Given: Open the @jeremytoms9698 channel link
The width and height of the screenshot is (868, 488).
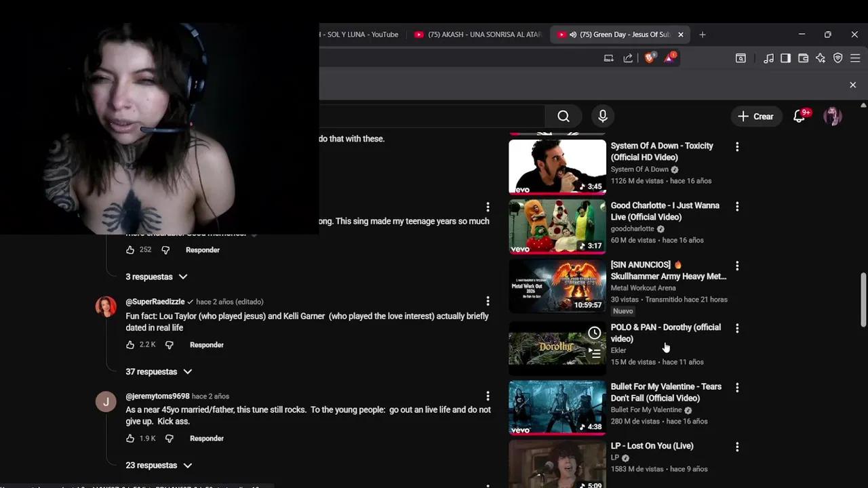Looking at the screenshot, I should click(157, 396).
